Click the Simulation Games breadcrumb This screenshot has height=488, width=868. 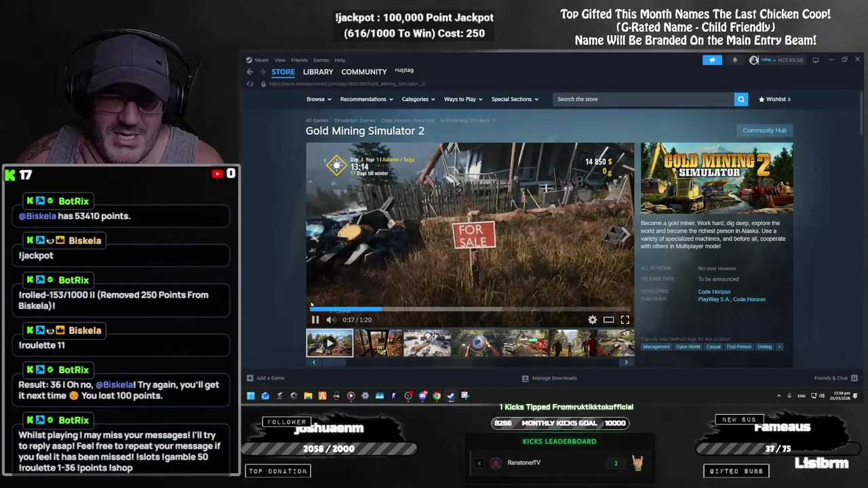click(355, 121)
